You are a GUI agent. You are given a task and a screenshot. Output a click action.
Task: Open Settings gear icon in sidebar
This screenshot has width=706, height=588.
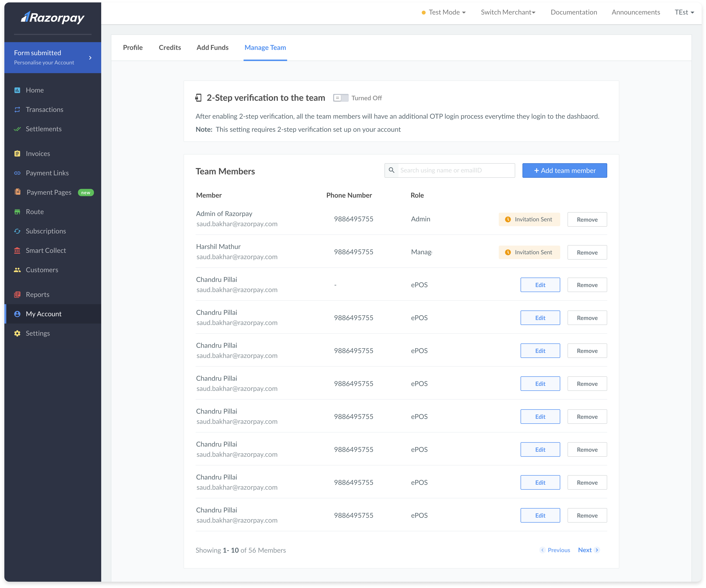click(x=17, y=333)
